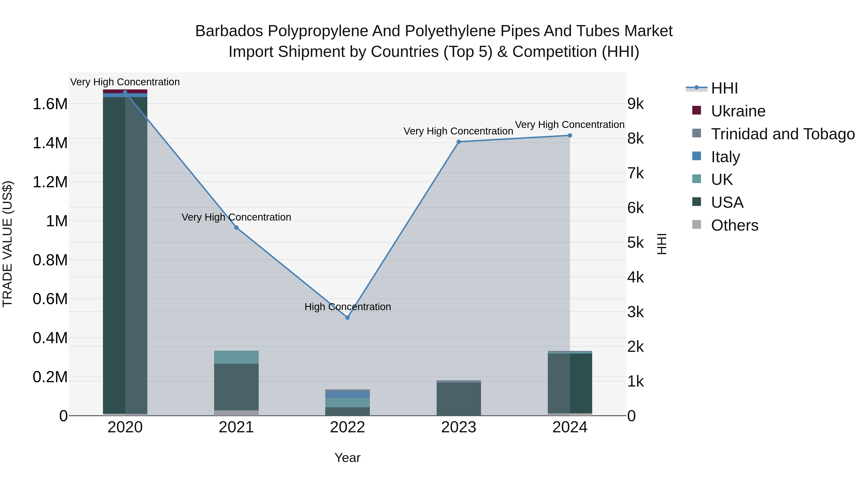Click the 1k right axis tick
This screenshot has width=868, height=488.
tap(636, 381)
